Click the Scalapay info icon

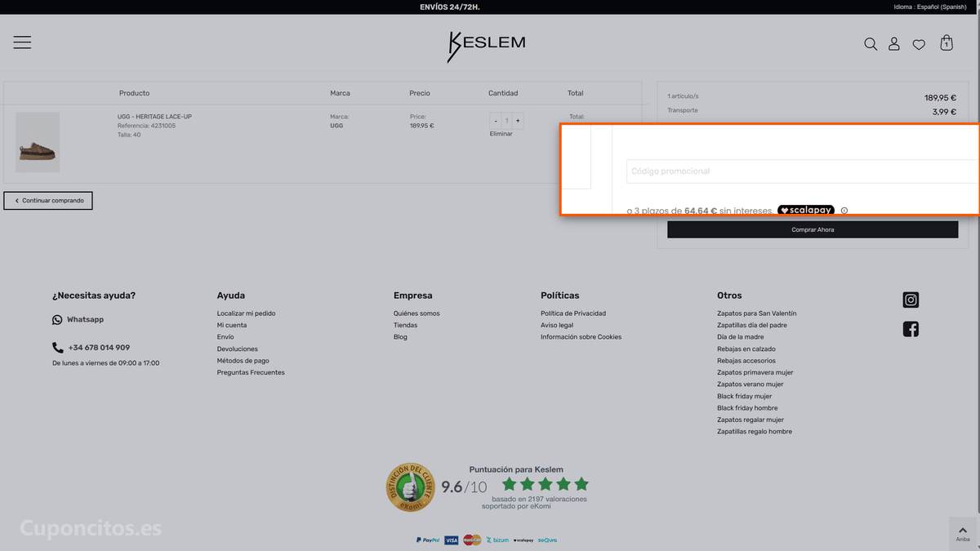coord(844,211)
